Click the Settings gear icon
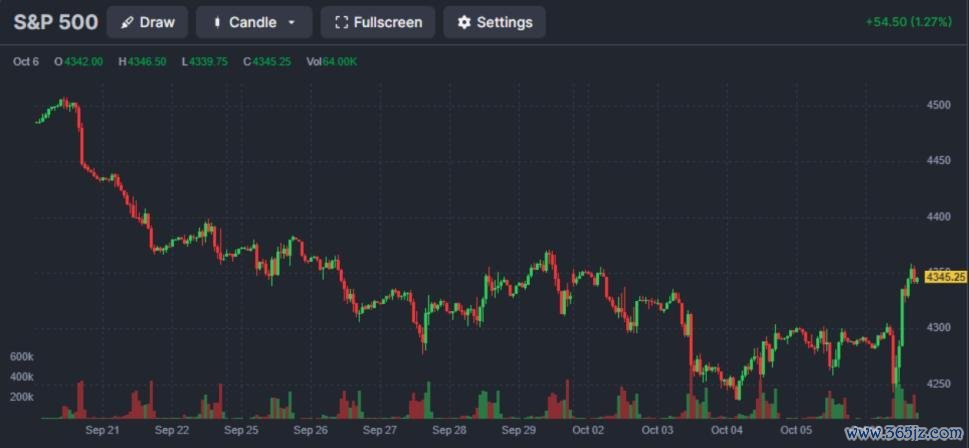This screenshot has width=969, height=448. point(464,23)
